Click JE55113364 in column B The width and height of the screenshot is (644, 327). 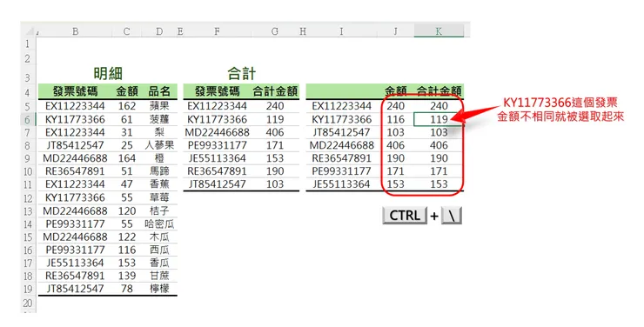(x=75, y=263)
